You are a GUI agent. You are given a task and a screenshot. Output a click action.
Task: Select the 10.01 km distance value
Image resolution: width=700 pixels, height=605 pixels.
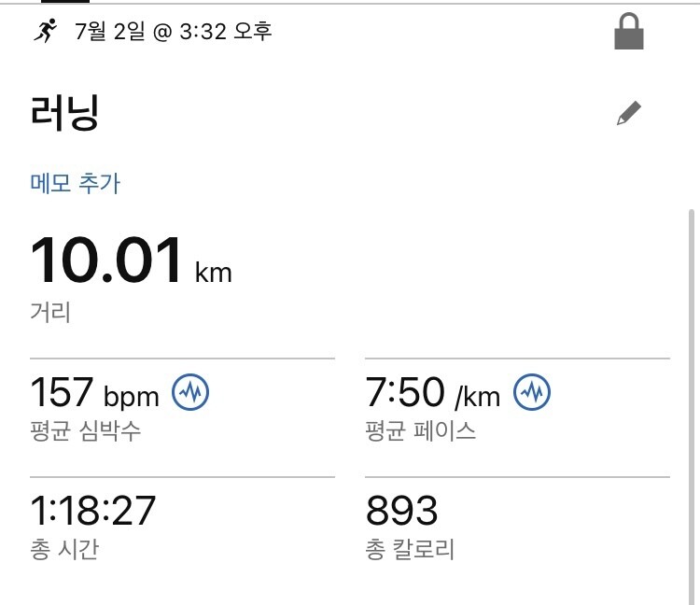pos(131,260)
